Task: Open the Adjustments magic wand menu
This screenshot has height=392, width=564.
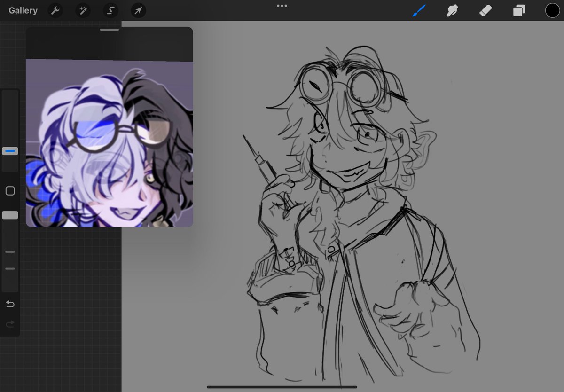Action: 83,10
